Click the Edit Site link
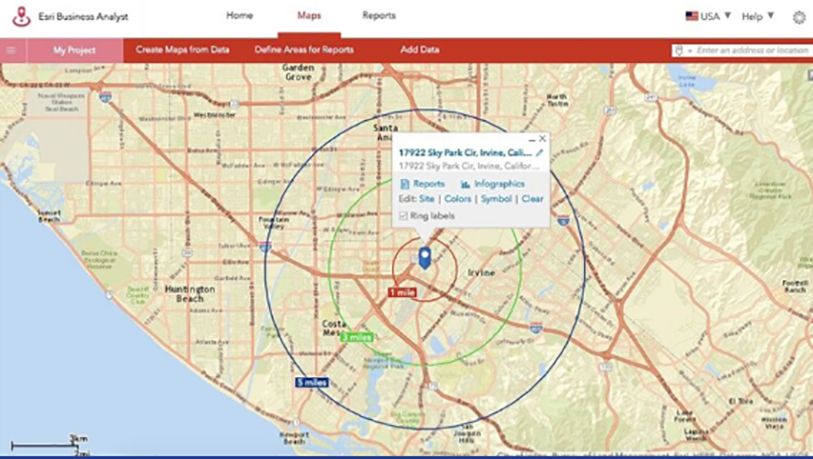The image size is (813, 459). point(427,199)
